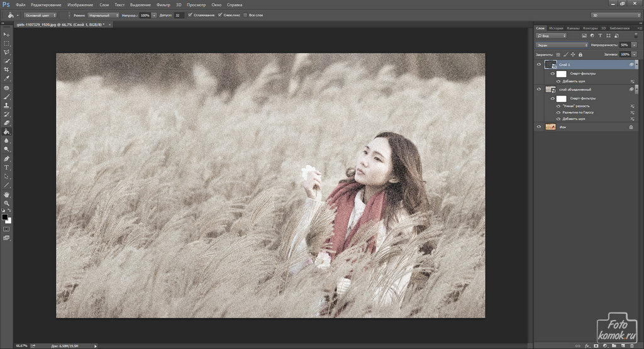
Task: Select the Clone Stamp tool
Action: (6, 106)
